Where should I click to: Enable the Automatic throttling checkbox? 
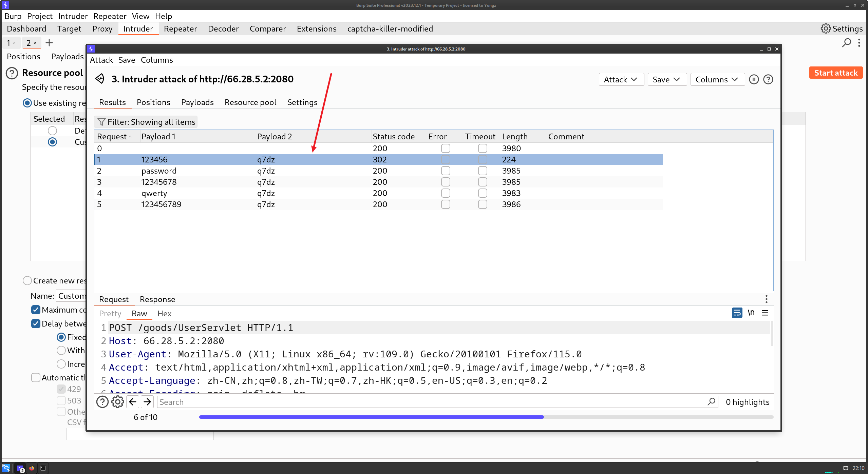tap(36, 377)
